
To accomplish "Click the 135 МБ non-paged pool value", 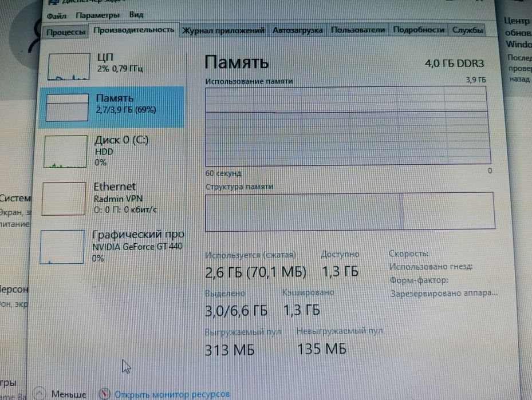I will click(x=322, y=349).
